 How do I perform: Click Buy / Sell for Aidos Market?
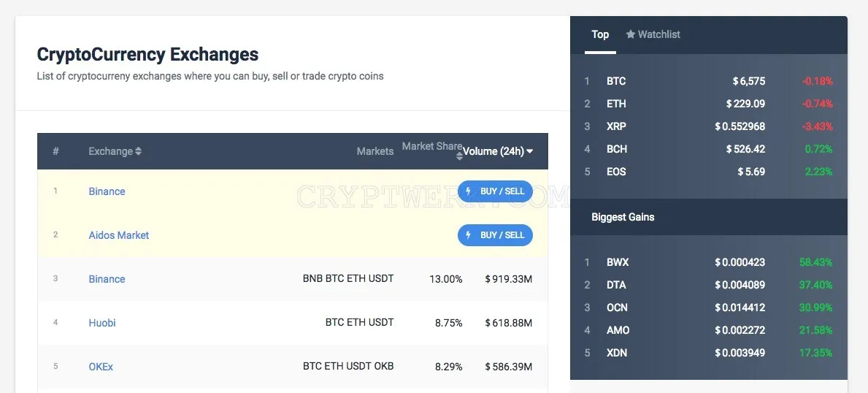[x=495, y=235]
